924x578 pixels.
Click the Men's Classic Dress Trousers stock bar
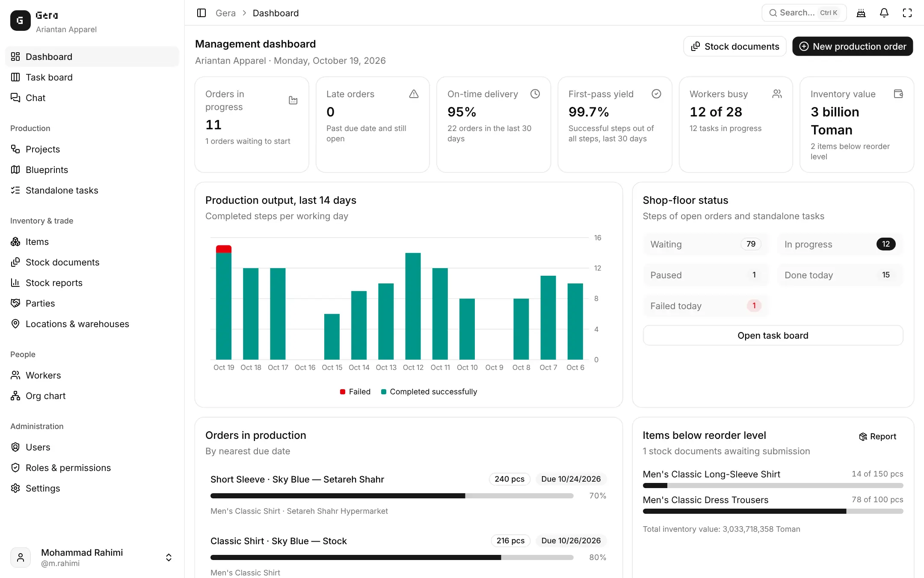tap(773, 511)
